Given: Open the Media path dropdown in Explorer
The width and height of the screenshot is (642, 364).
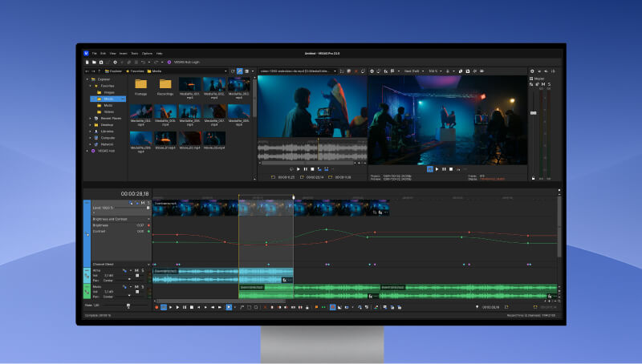Looking at the screenshot, I should point(226,71).
